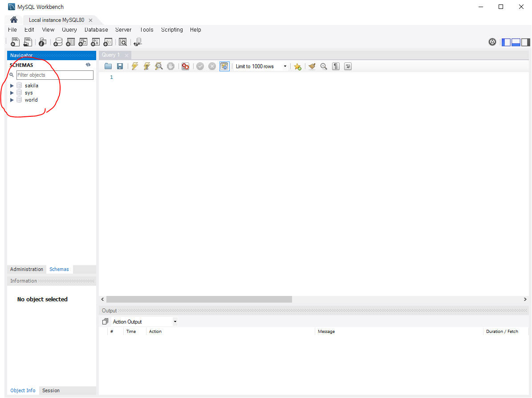Viewport: 532px width, 398px height.
Task: Click the right arrow of horizontal scrollbar
Action: click(525, 299)
